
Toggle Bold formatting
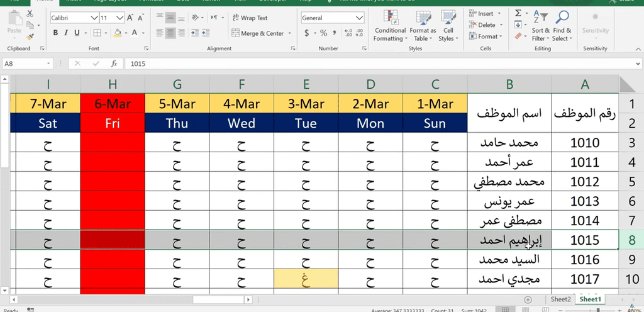click(x=56, y=33)
